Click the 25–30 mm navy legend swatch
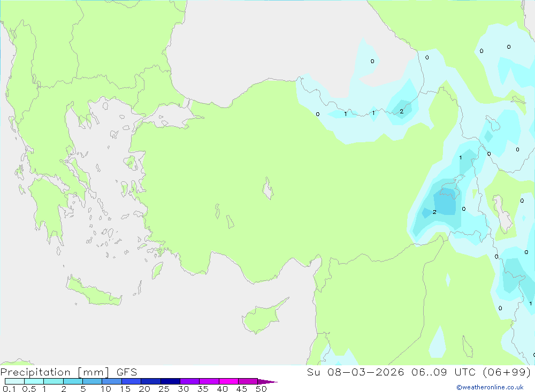 pos(170,381)
